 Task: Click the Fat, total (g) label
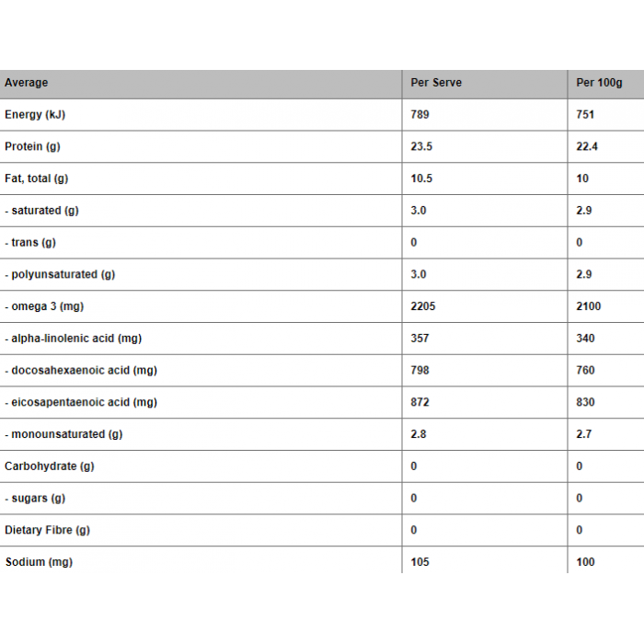click(36, 178)
